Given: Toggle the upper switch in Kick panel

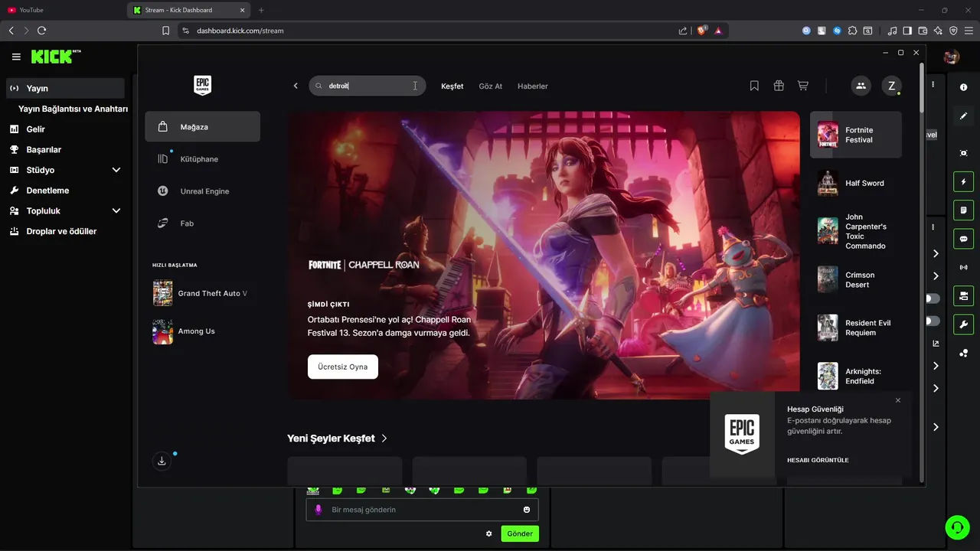Looking at the screenshot, I should coord(932,298).
